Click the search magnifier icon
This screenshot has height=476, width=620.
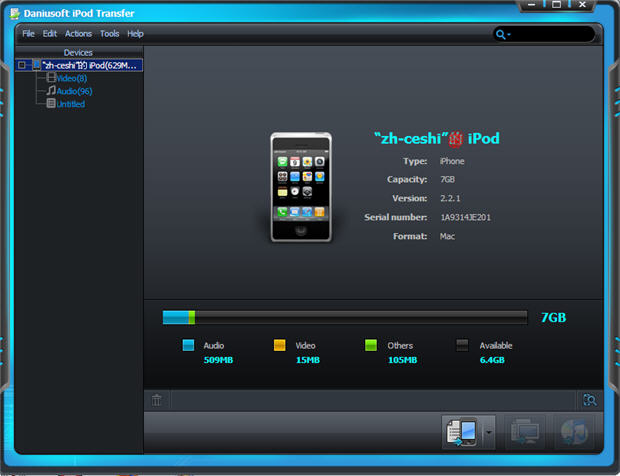click(x=501, y=34)
